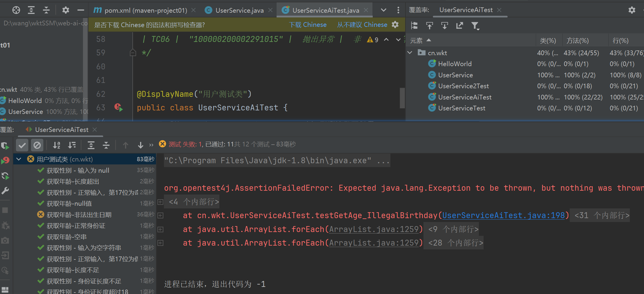This screenshot has width=644, height=294.
Task: Click the filter icon in coverage toolbar
Action: tap(475, 26)
